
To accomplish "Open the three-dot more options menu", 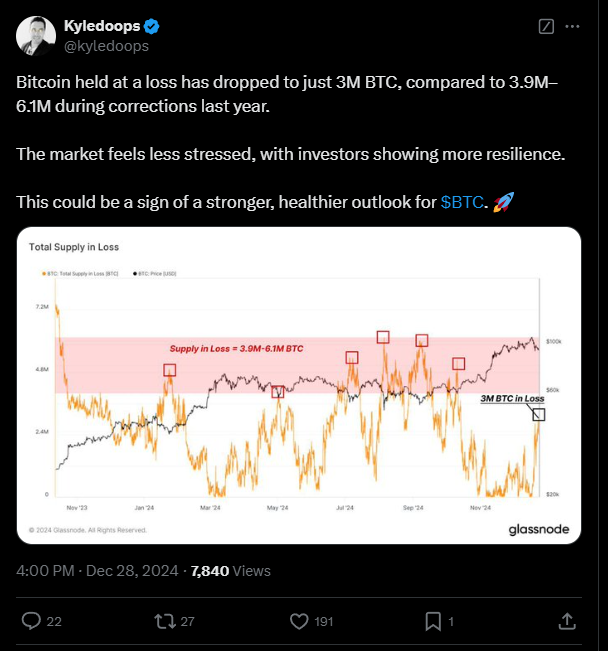I will [x=572, y=27].
